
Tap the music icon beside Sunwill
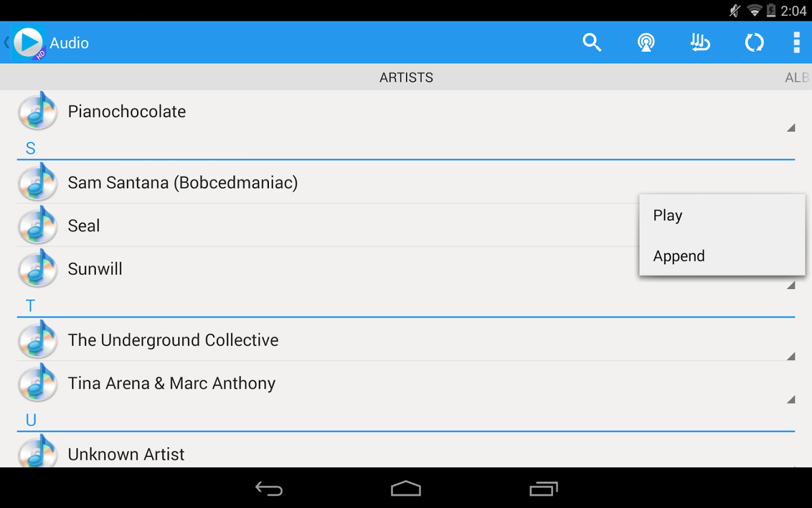click(38, 268)
